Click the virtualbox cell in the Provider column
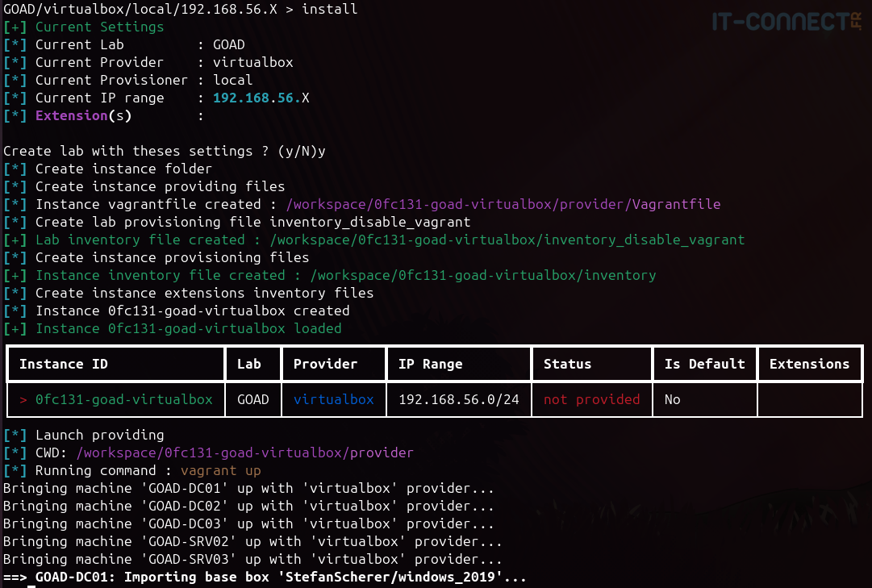872x588 pixels. point(334,399)
